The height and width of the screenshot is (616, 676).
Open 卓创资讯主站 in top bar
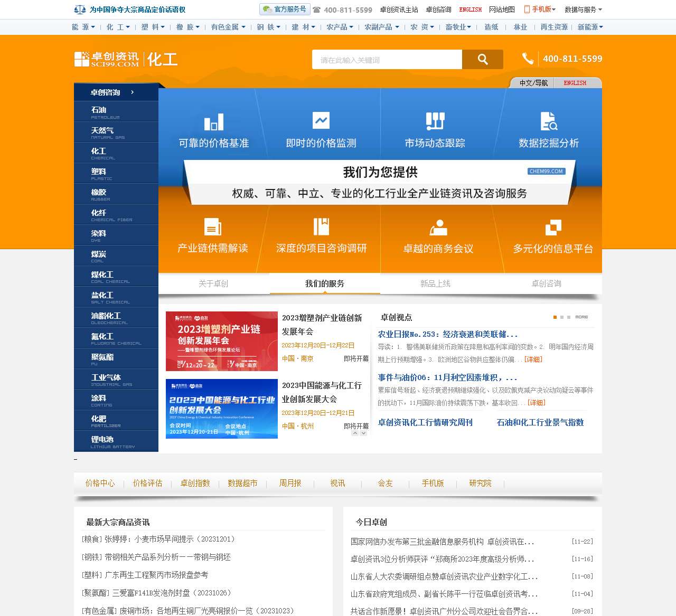[x=399, y=10]
